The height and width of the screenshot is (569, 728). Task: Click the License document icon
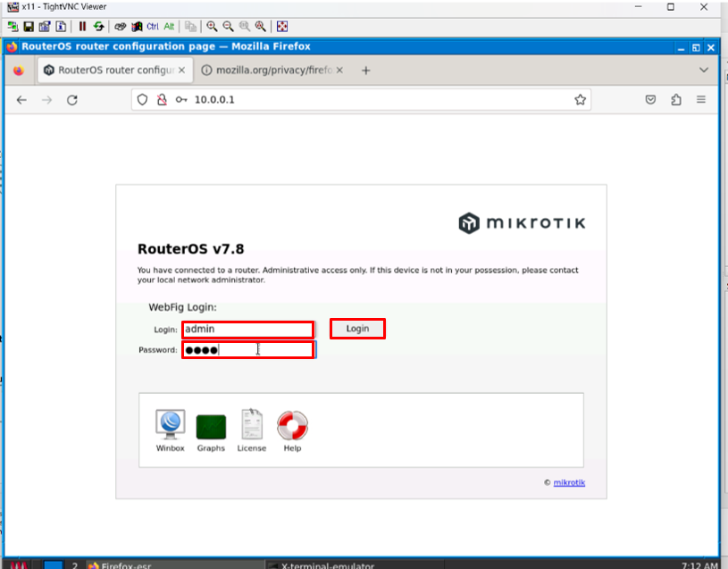(x=252, y=426)
